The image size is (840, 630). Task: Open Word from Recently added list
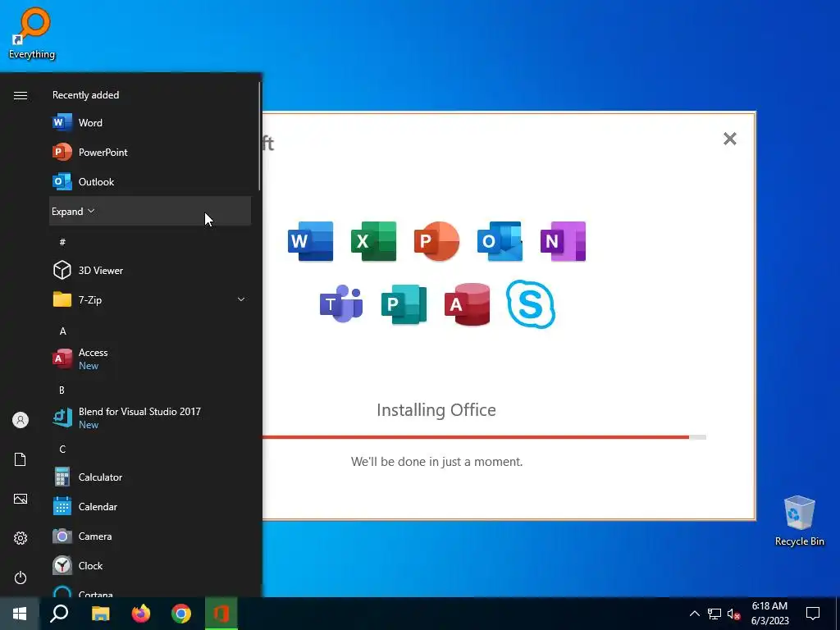coord(150,123)
